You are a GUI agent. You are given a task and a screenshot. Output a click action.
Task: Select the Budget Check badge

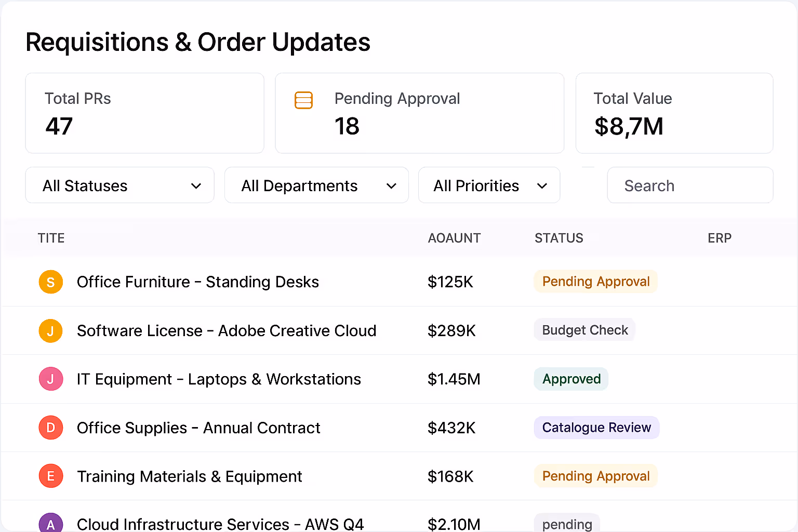pyautogui.click(x=584, y=330)
